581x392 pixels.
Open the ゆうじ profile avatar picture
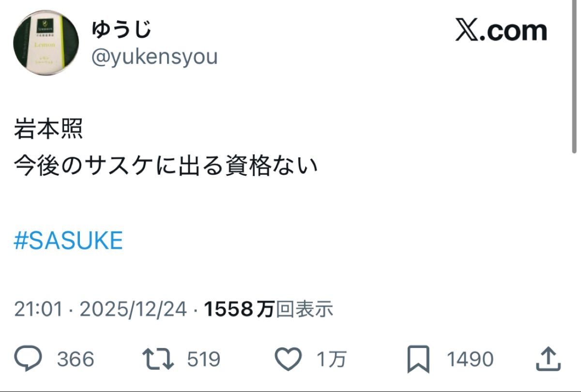[x=46, y=43]
